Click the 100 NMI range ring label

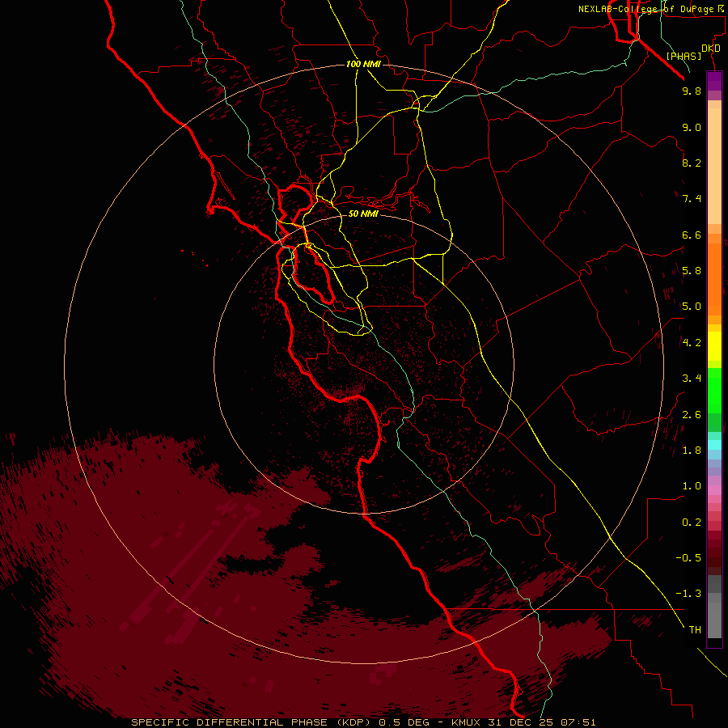[363, 64]
